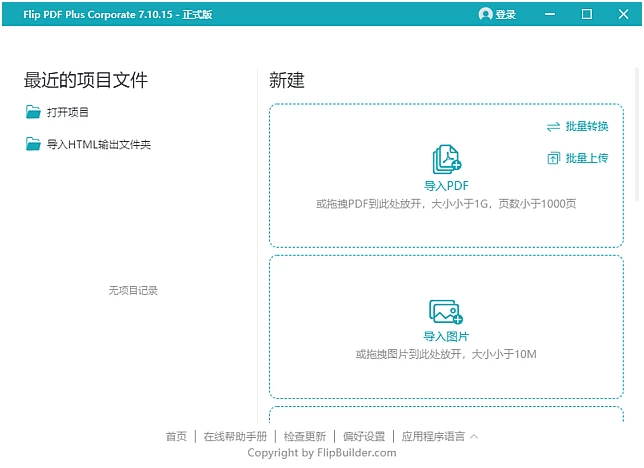The image size is (644, 468).
Task: Open the 首页 homepage link
Action: click(x=176, y=437)
